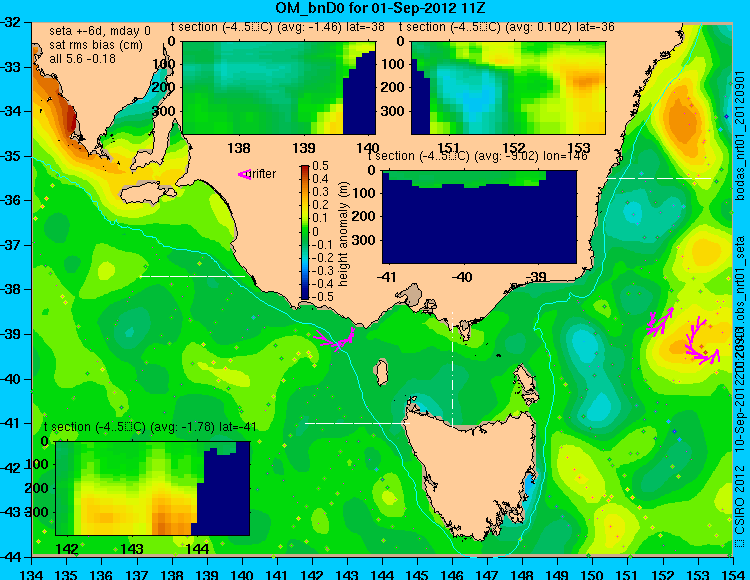Image resolution: width=750 pixels, height=580 pixels.
Task: Click the white dash-dot lon=146 section line
Action: (452, 368)
